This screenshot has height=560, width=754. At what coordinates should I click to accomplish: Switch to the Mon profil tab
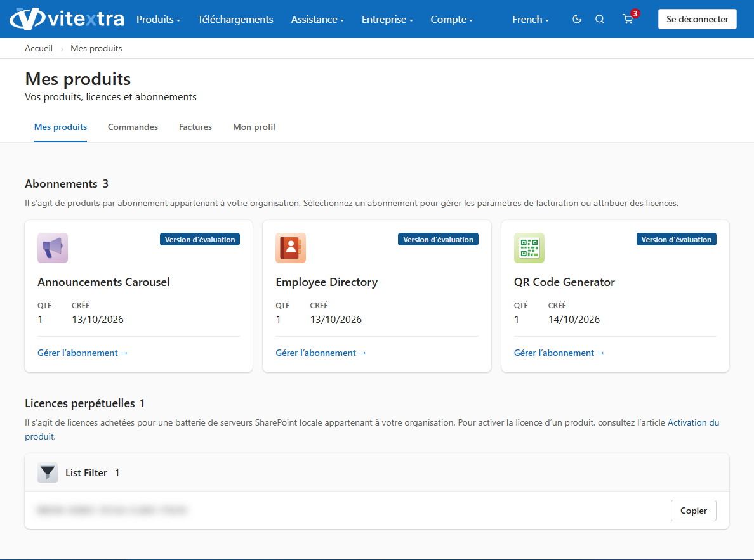(x=254, y=127)
